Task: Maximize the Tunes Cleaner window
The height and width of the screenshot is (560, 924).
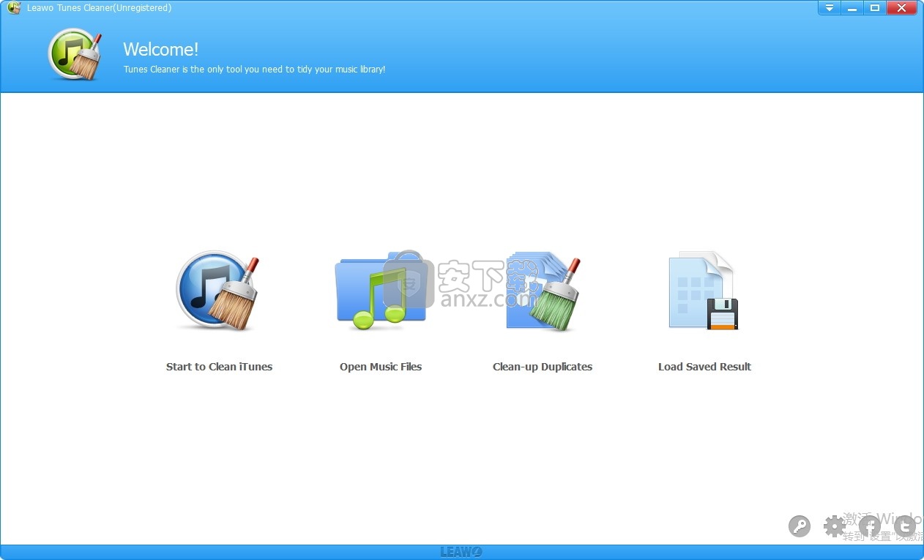Action: pos(874,8)
